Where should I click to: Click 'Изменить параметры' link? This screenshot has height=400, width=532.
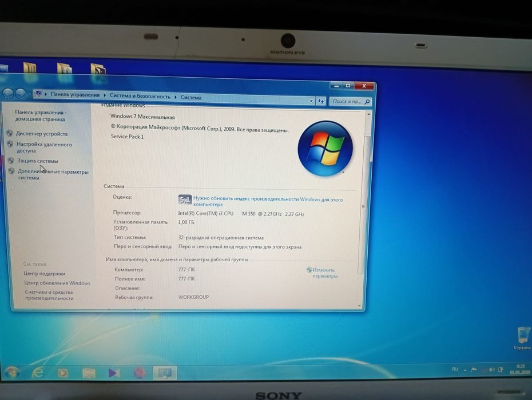tap(324, 273)
